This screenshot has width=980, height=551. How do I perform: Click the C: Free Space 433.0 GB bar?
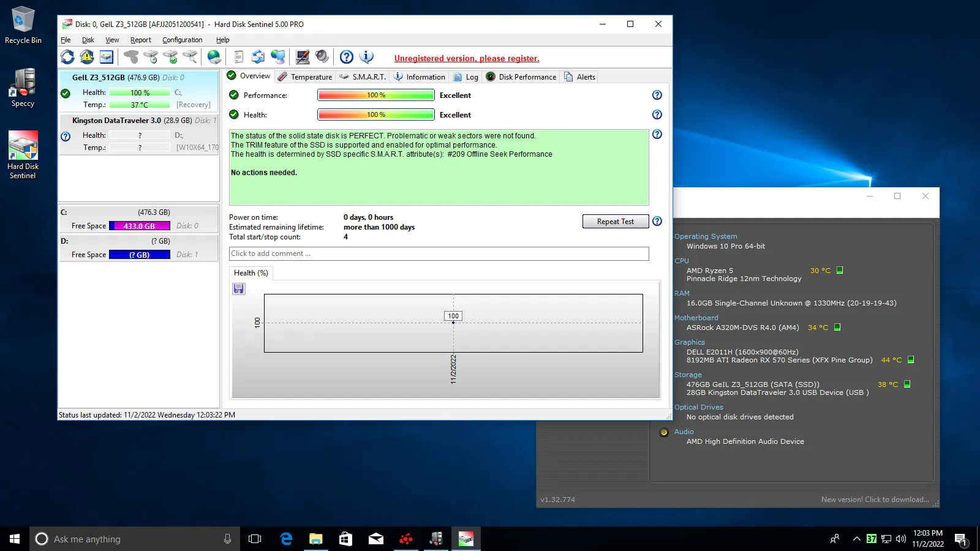tap(140, 226)
